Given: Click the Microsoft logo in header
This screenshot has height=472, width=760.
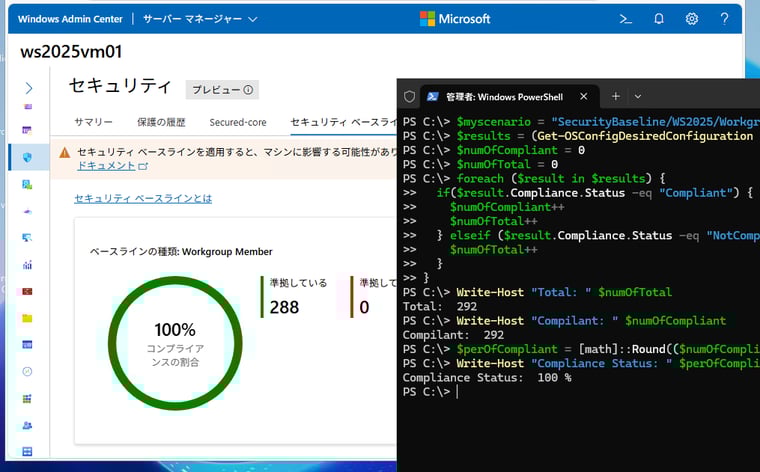Looking at the screenshot, I should (x=455, y=19).
